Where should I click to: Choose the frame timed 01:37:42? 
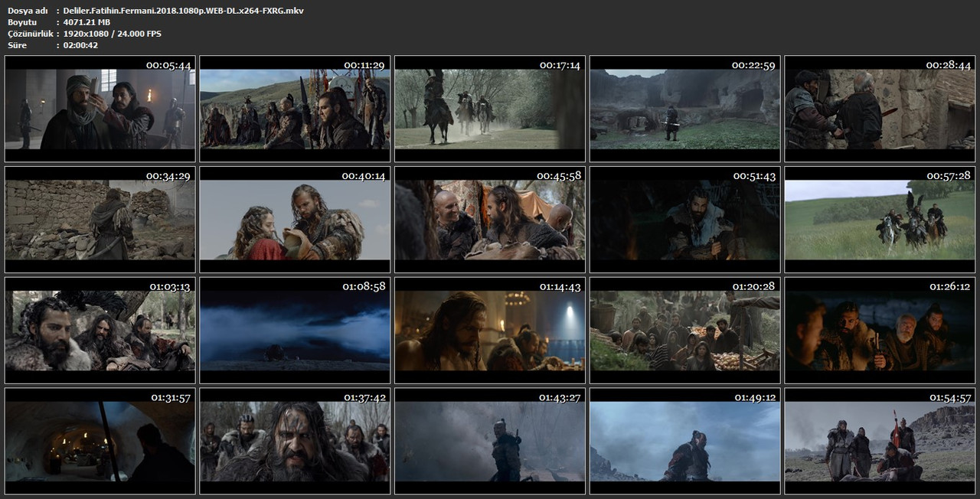pyautogui.click(x=295, y=442)
